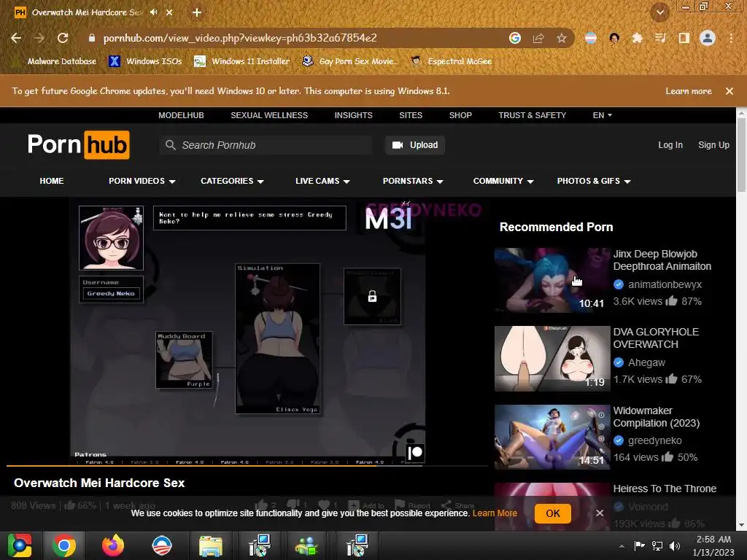The image size is (747, 560).
Task: Share this page using the share icon
Action: (538, 38)
